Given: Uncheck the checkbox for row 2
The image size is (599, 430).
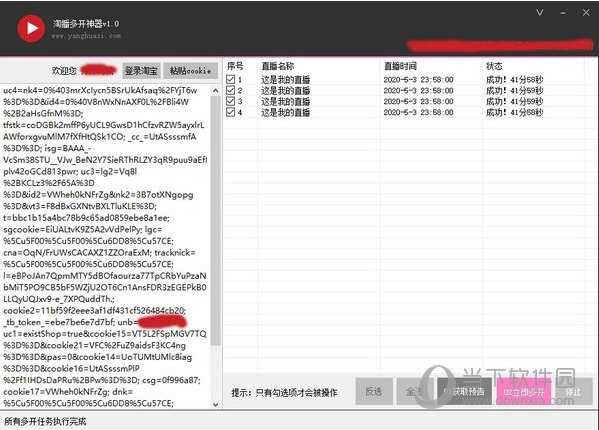Looking at the screenshot, I should click(x=230, y=90).
